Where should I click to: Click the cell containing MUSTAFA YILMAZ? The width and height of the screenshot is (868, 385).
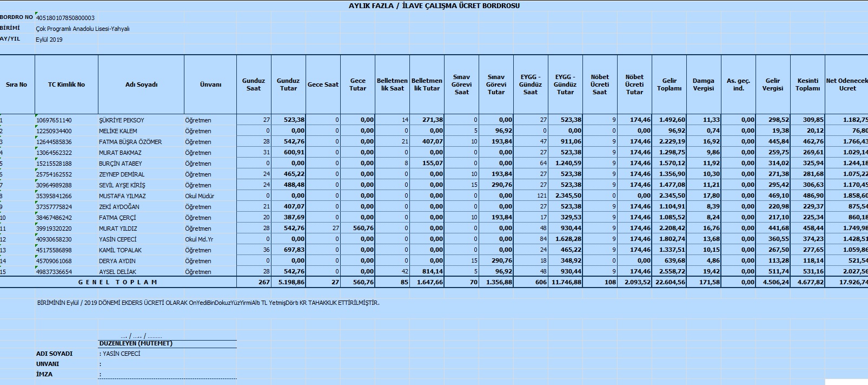point(122,196)
